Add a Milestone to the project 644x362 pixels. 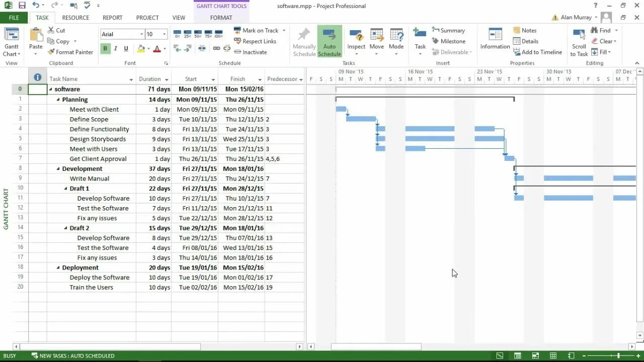click(x=447, y=41)
